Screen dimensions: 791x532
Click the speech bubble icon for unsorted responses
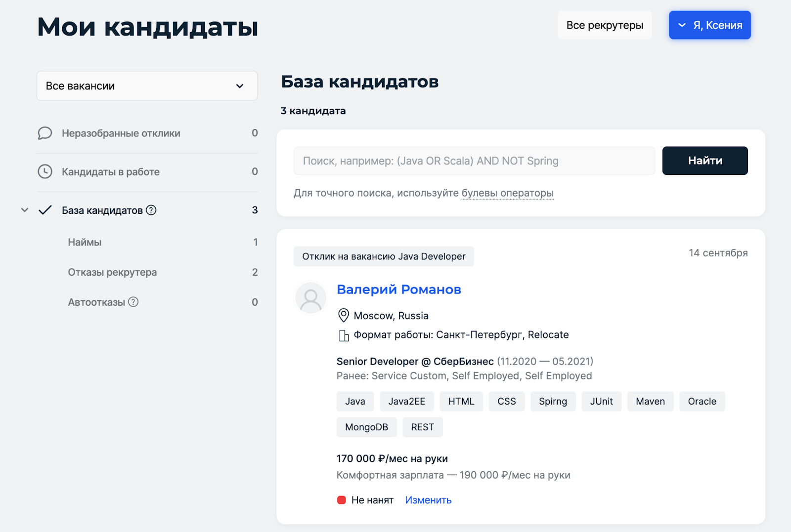point(45,133)
